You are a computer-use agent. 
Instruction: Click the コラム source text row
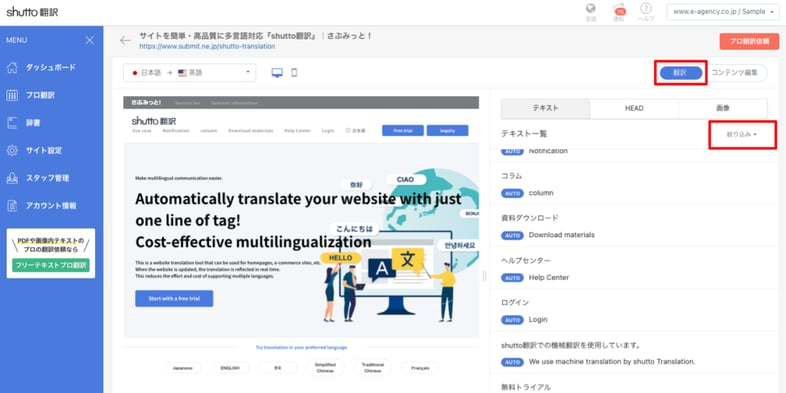(x=511, y=176)
